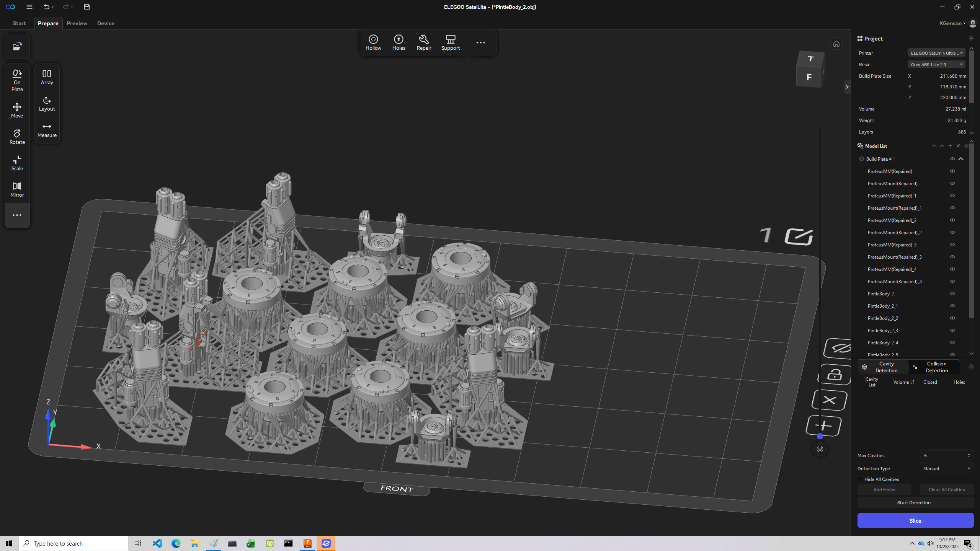Open the Resin dropdown
980x551 pixels.
(x=936, y=64)
